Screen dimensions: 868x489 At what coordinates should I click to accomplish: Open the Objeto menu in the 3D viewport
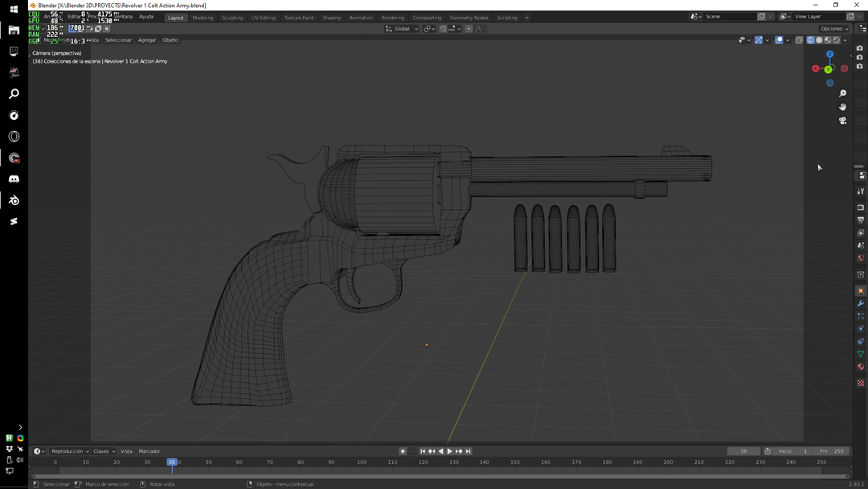pos(170,39)
